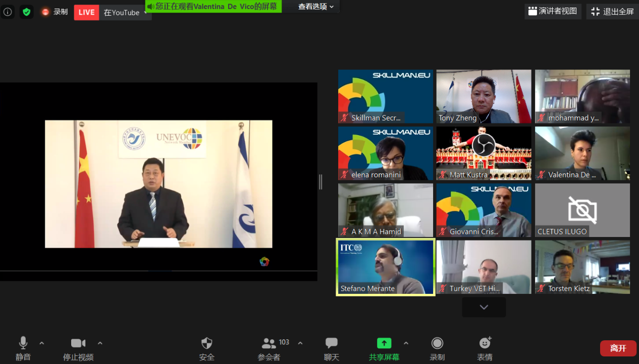Click the green Share Screen icon
Screen dimensions: 639x364
(x=384, y=344)
